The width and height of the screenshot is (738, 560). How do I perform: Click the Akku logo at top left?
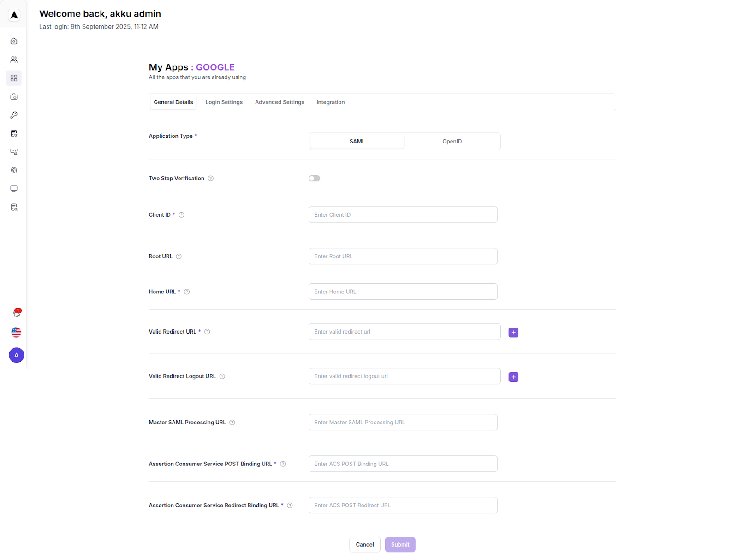pyautogui.click(x=14, y=15)
